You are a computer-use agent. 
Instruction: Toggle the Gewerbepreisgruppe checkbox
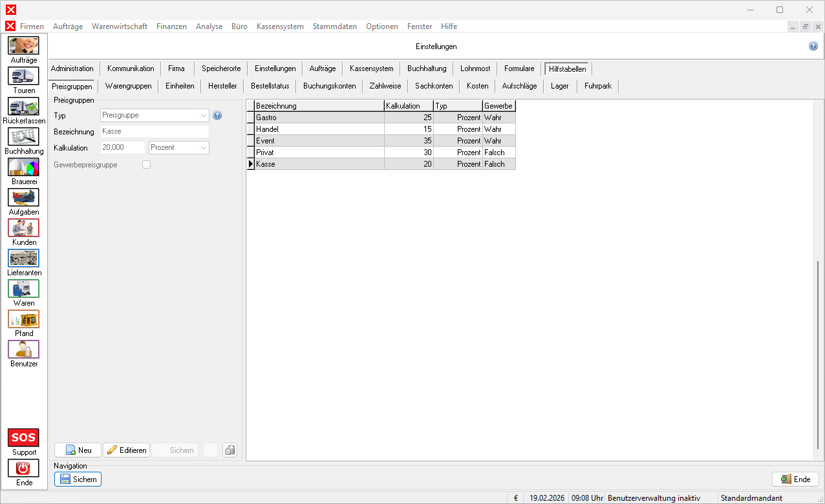pyautogui.click(x=146, y=165)
